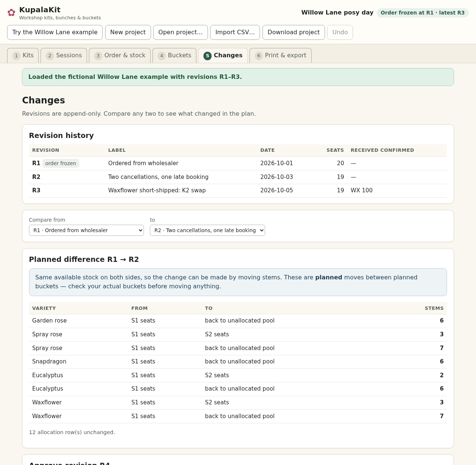Click the Garden rose variety row

(238, 321)
